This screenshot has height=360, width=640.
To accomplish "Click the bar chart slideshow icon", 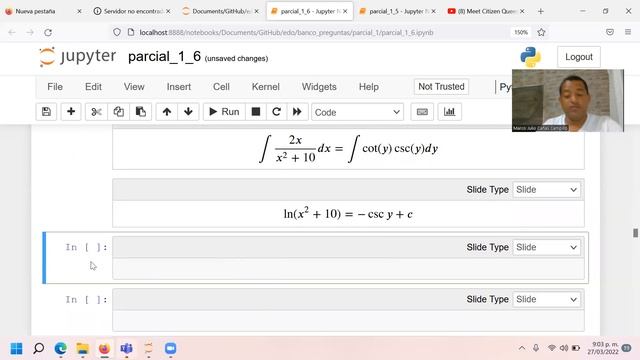I will tap(449, 112).
